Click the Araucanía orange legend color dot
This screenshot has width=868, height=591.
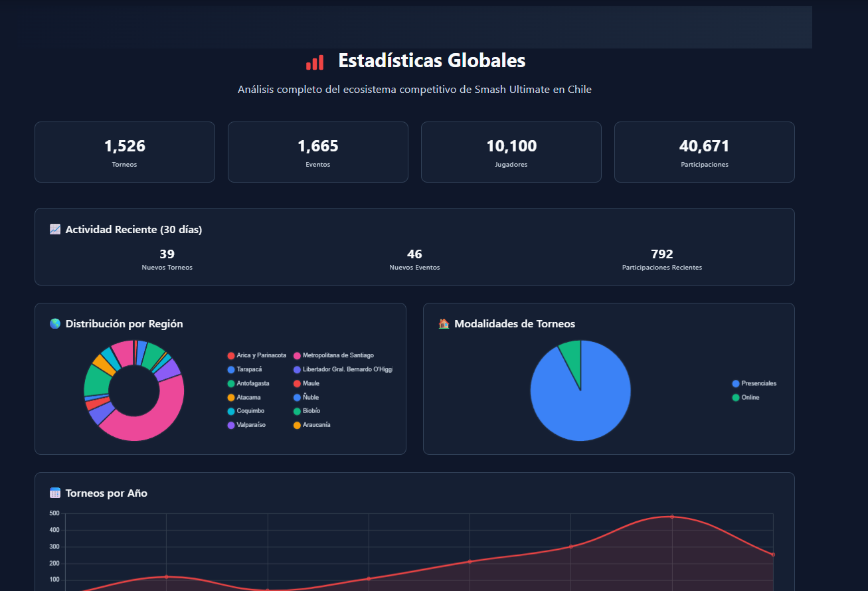click(x=297, y=425)
